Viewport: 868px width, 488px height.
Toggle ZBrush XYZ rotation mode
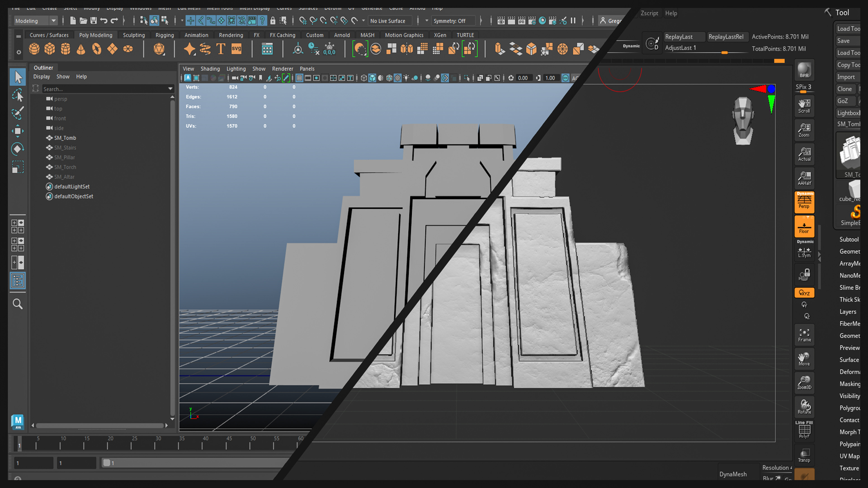[x=804, y=293]
